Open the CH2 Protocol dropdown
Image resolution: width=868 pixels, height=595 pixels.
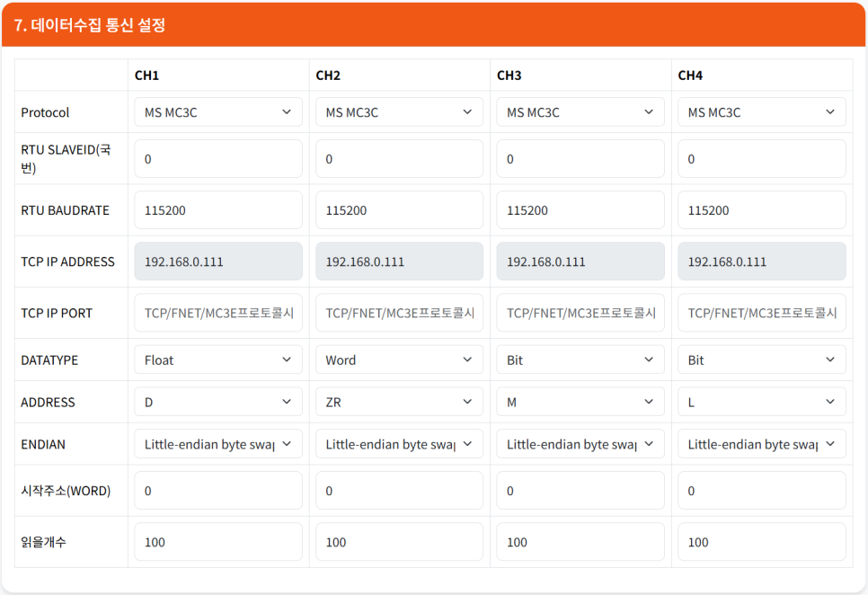pyautogui.click(x=399, y=111)
